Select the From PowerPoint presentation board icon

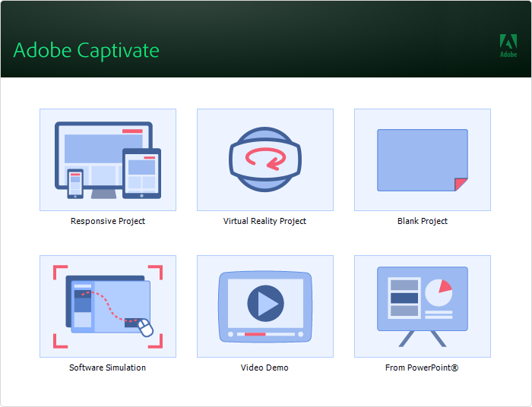click(423, 306)
